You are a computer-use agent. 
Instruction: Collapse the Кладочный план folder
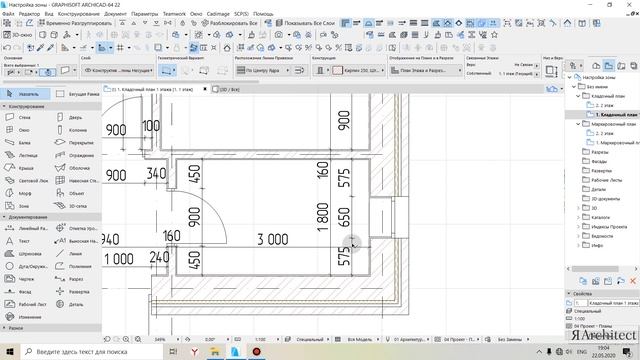tap(578, 96)
